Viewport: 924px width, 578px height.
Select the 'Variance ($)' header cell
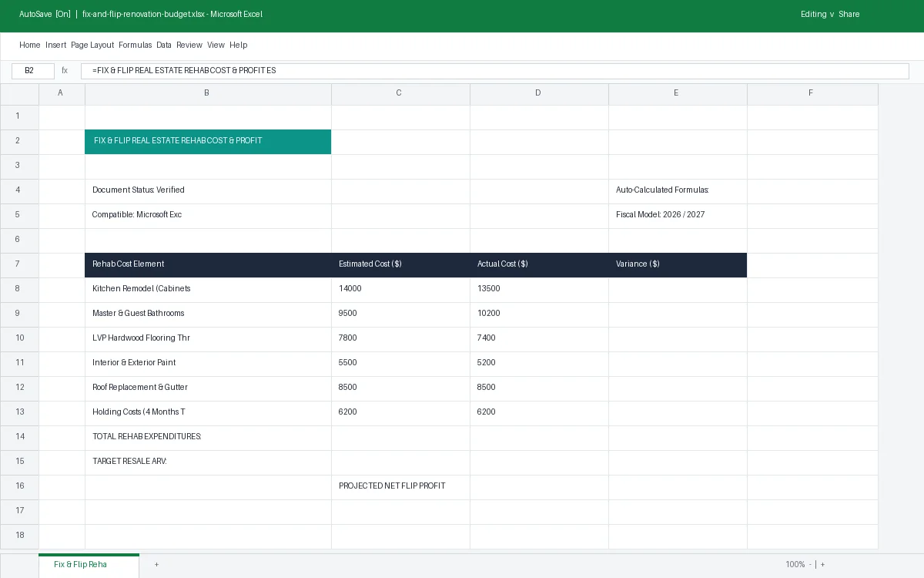click(x=678, y=265)
